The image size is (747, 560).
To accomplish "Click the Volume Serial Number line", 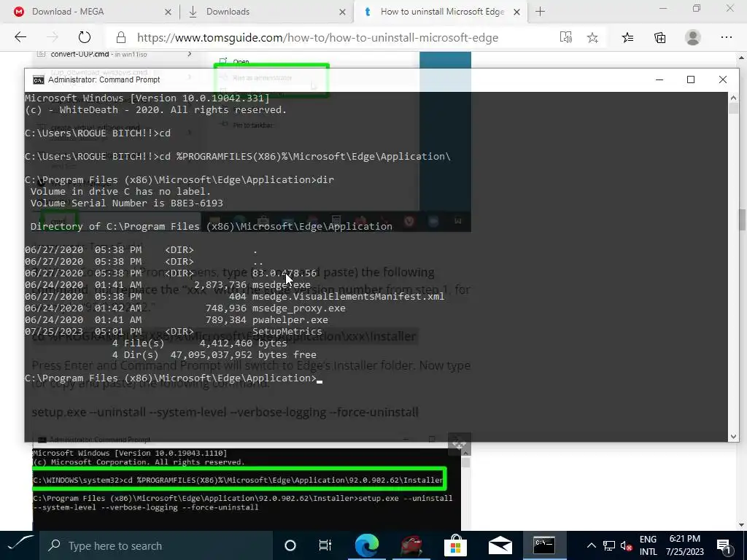I will point(127,203).
